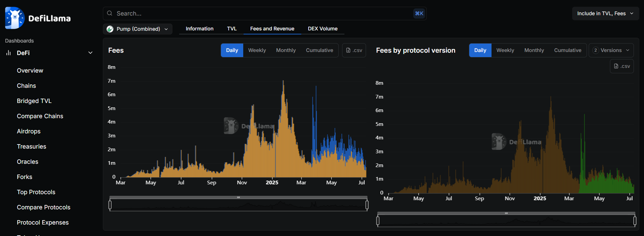Switch to the DEX Volume tab
The image size is (644, 236).
point(323,29)
